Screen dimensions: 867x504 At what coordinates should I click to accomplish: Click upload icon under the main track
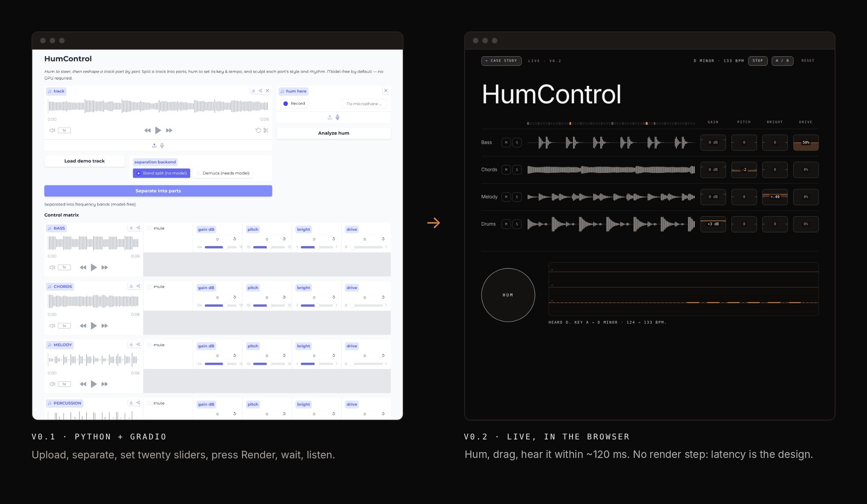pos(154,145)
